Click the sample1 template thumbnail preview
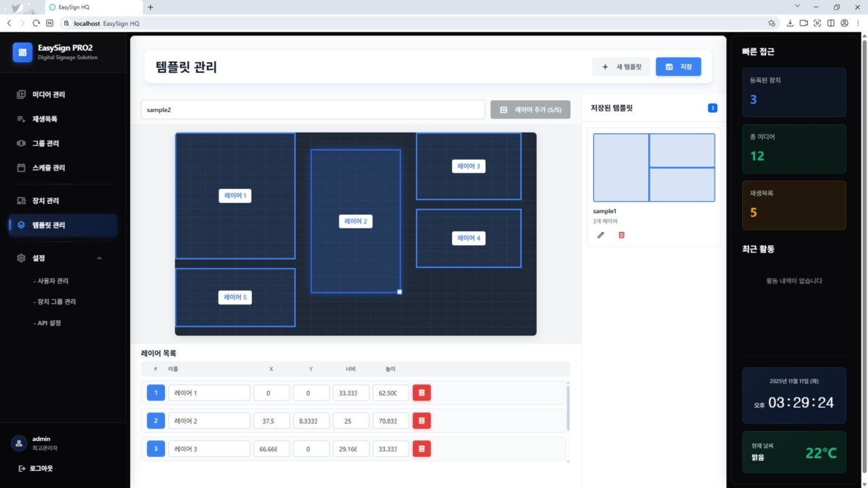 click(654, 167)
